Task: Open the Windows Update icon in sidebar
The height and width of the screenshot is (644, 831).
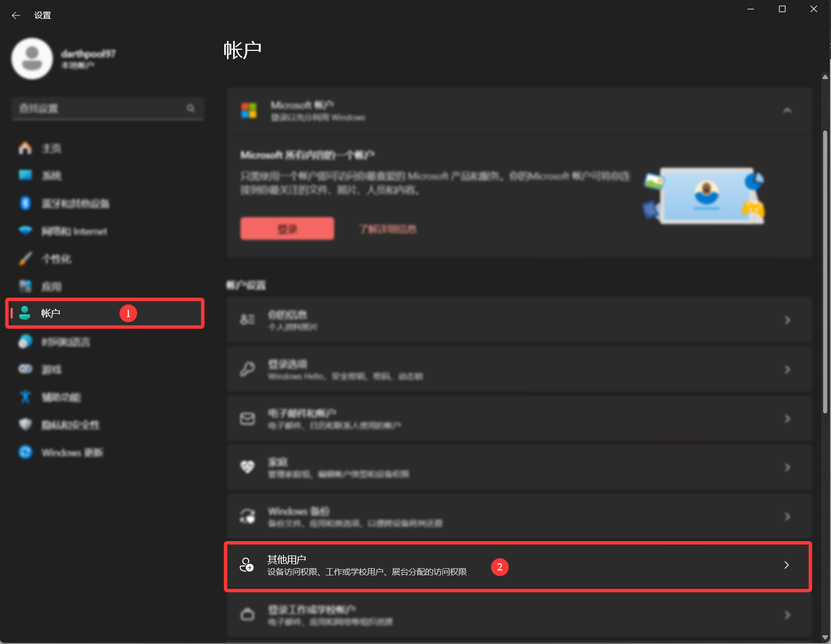Action: [x=25, y=452]
